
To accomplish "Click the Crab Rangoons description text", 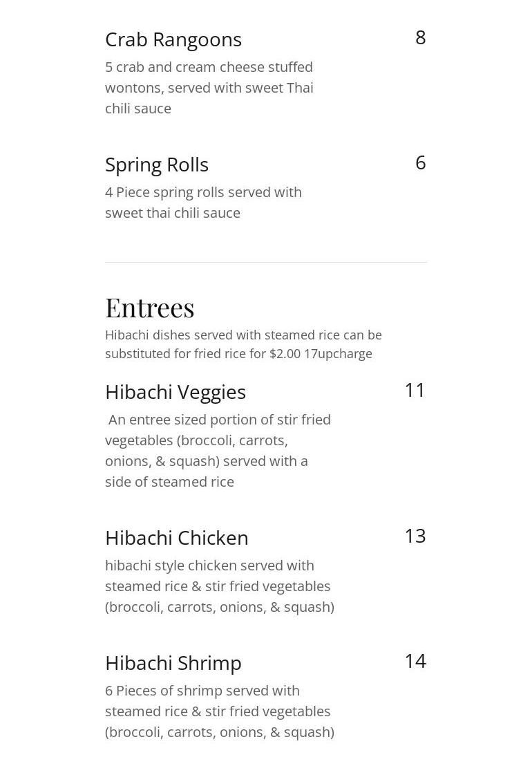I will 209,88.
